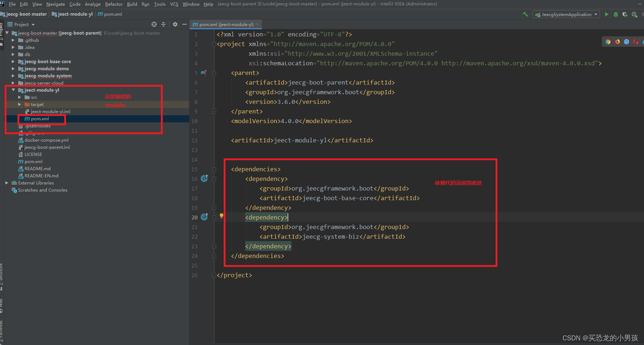Click the dependency gutter icon on line 20
This screenshot has width=644, height=345.
coord(204,217)
